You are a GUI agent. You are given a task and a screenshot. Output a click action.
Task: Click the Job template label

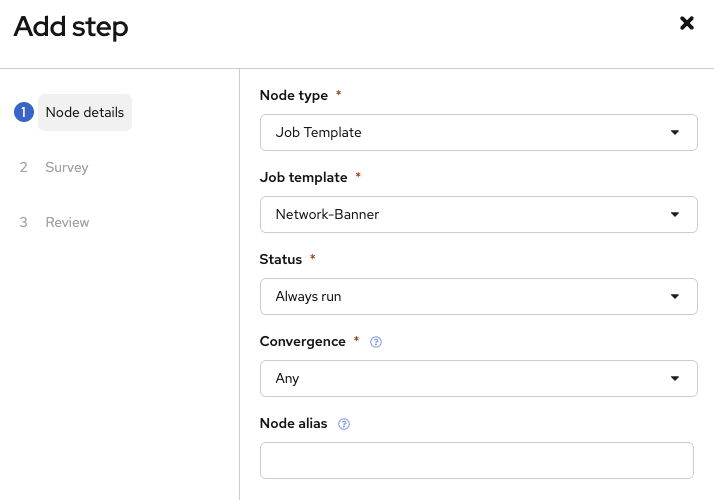pos(303,178)
